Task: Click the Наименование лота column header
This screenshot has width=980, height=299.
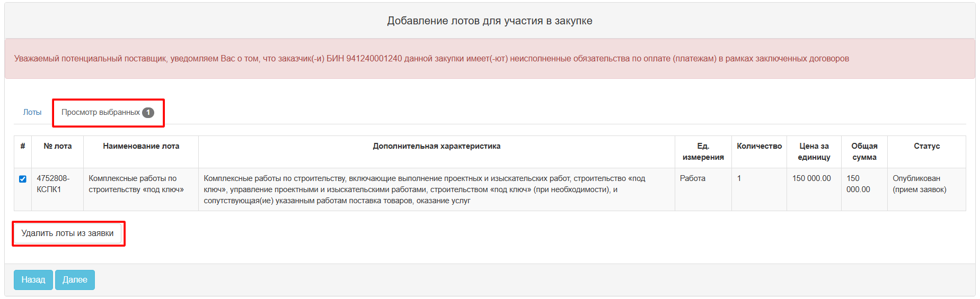Action: pyautogui.click(x=141, y=146)
